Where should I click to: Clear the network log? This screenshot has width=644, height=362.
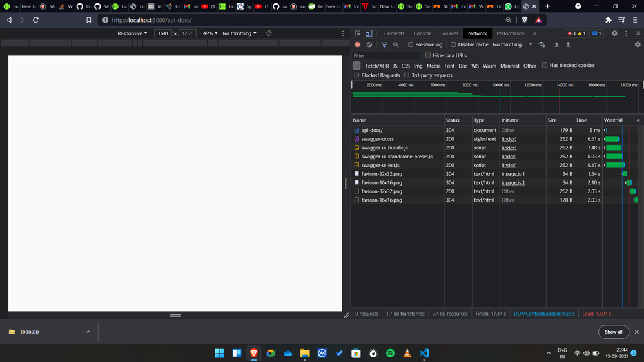point(369,44)
